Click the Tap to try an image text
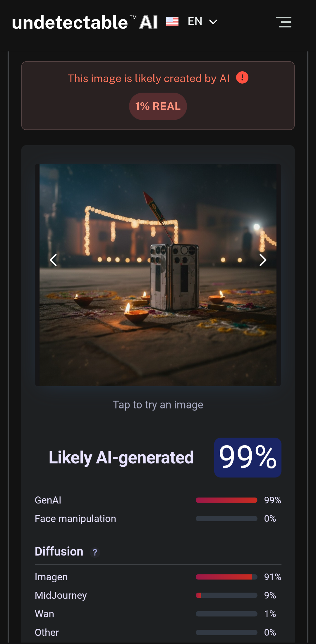316x644 pixels. coord(158,405)
